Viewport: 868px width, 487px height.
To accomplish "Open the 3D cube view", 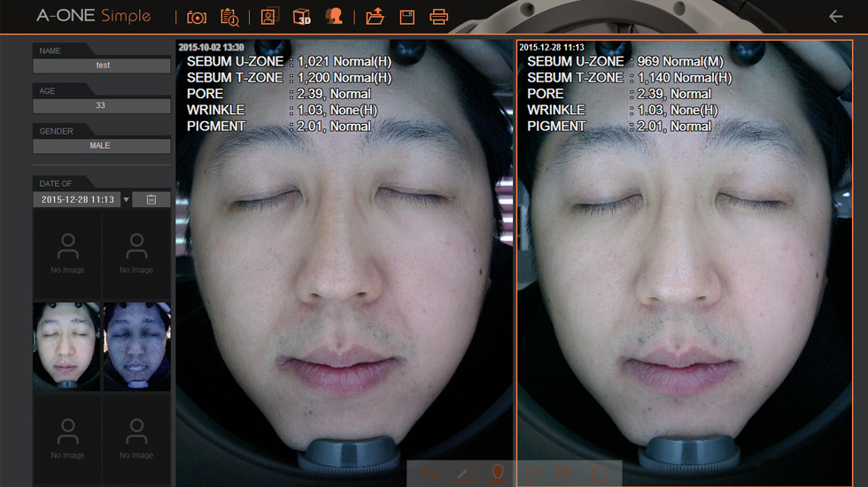I will 302,17.
